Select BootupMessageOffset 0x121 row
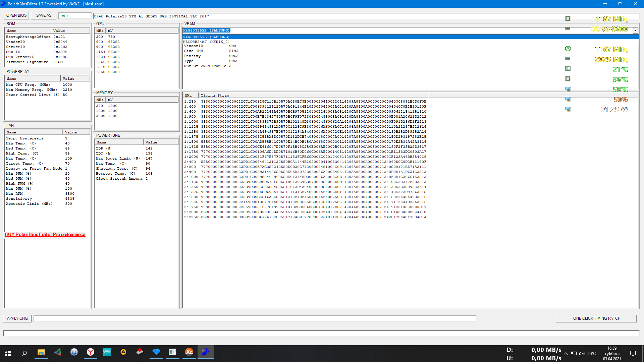The width and height of the screenshot is (644, 362). click(47, 37)
